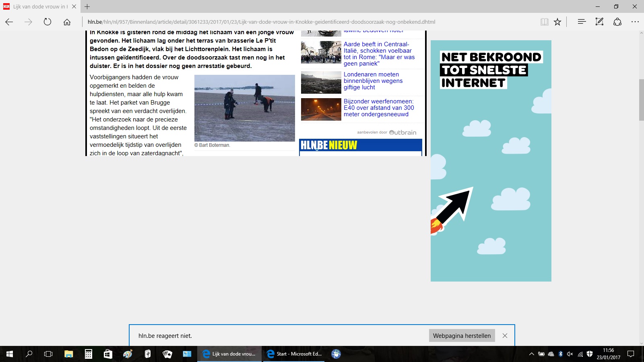The height and width of the screenshot is (362, 644).
Task: Click the vertical page scrollbar thumb
Action: 641,100
